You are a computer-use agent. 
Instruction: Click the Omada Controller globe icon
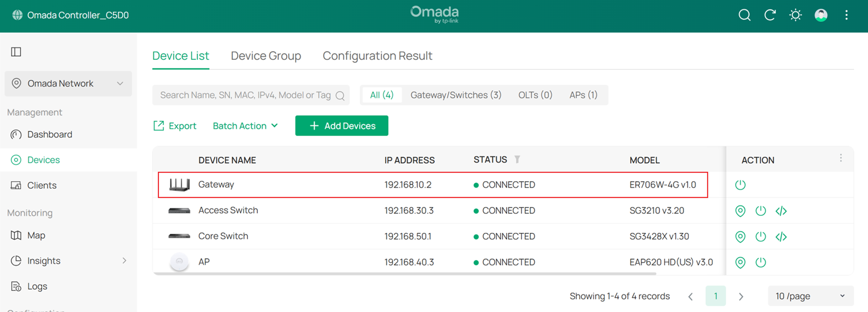[x=18, y=15]
